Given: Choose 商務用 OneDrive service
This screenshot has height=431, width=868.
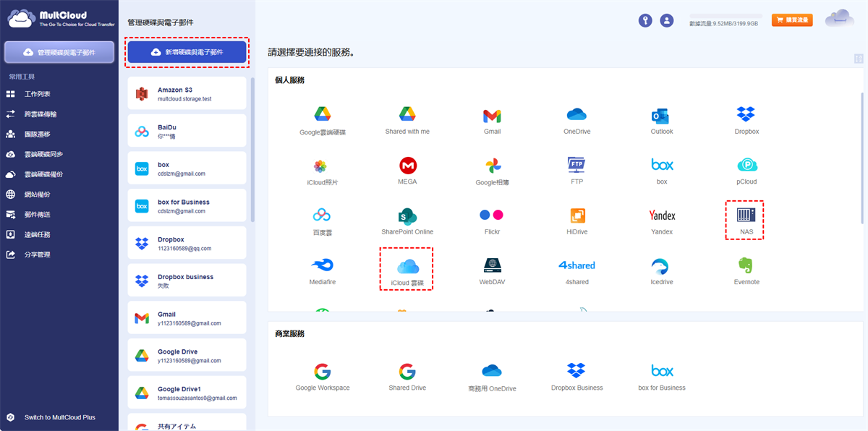Looking at the screenshot, I should (x=492, y=371).
